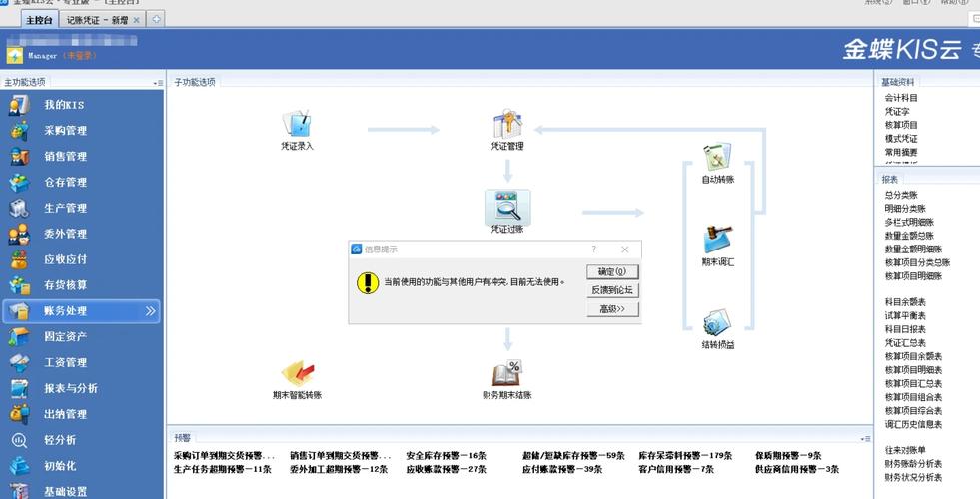980x499 pixels.
Task: Open 出纳管理 module icon
Action: point(19,414)
